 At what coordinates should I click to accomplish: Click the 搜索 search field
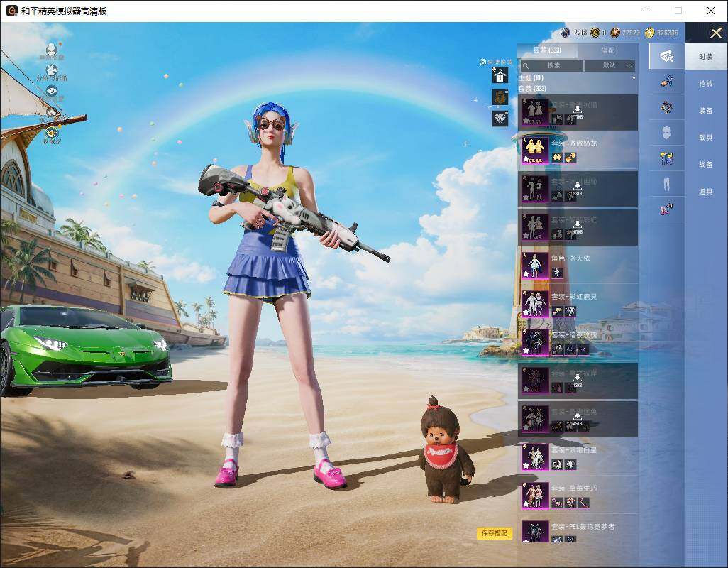coord(551,65)
